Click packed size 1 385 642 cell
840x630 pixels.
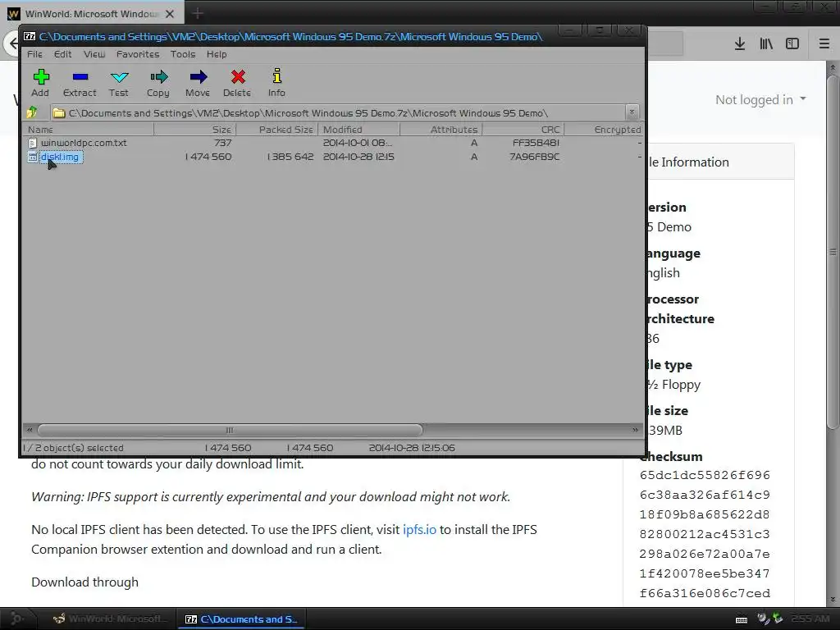coord(290,157)
